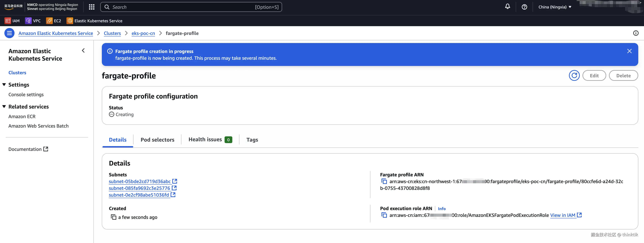The image size is (644, 243).
Task: Open the info panel icon at top right
Action: coord(636,33)
